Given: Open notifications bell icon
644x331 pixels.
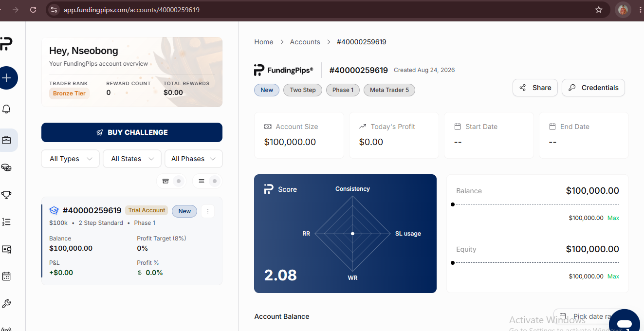Looking at the screenshot, I should point(6,109).
